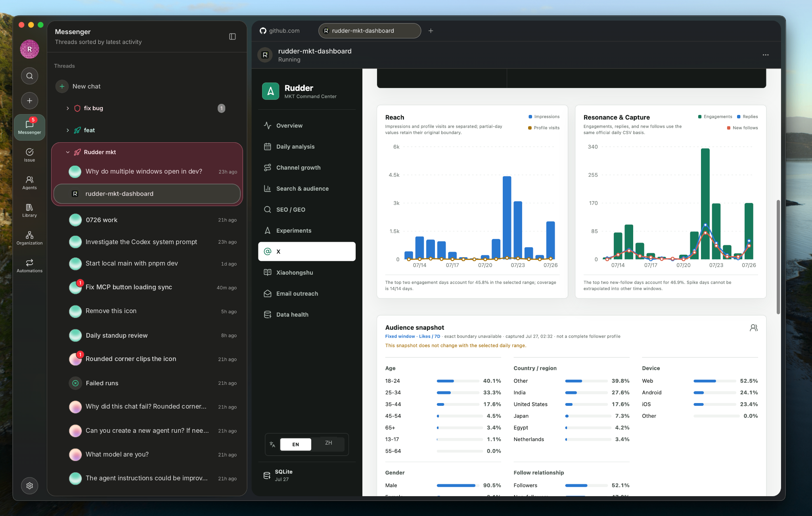Viewport: 812px width, 516px height.
Task: Expand the feat thread group
Action: pyautogui.click(x=67, y=130)
